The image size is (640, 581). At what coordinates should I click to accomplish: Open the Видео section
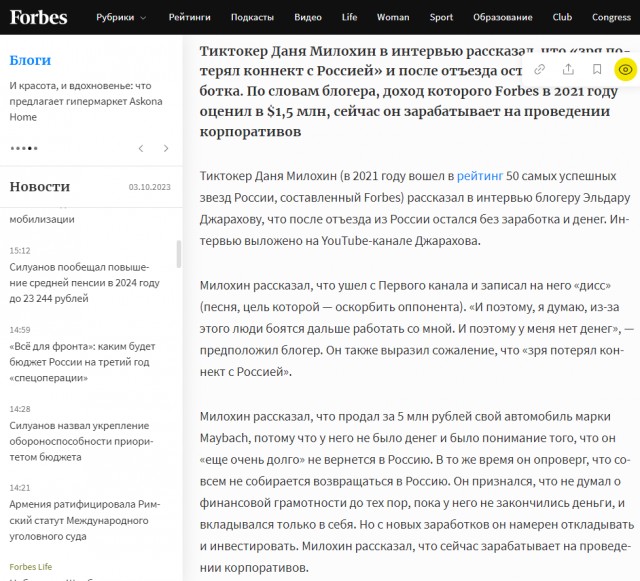pos(308,17)
